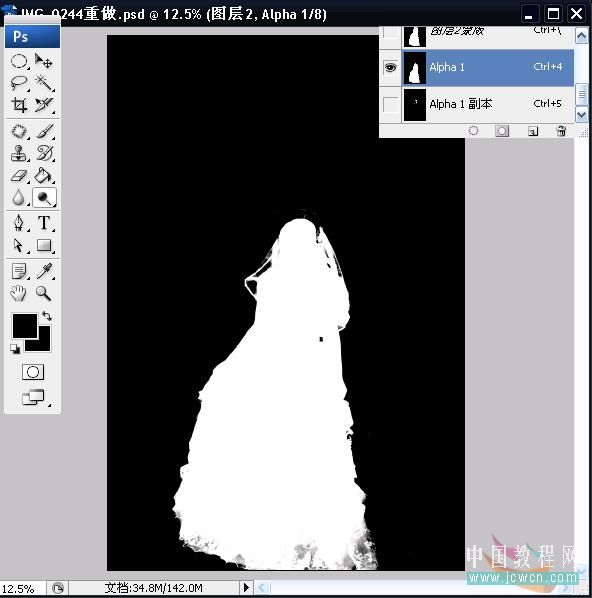
Task: Select the Elliptical Marquee tool
Action: (19, 61)
